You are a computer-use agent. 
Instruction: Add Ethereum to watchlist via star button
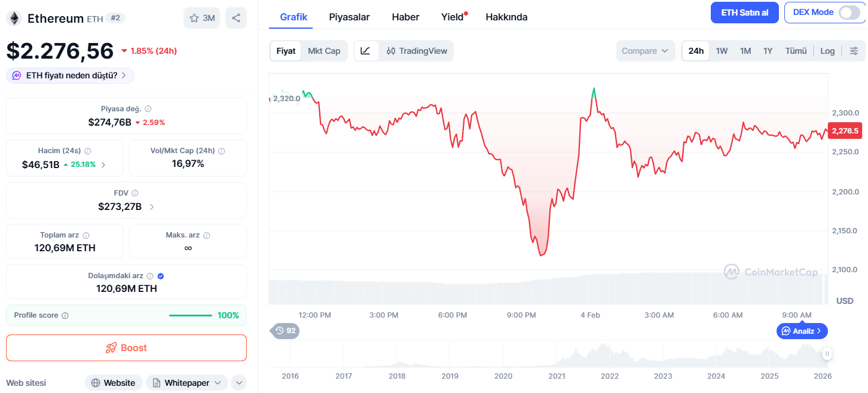coord(201,18)
